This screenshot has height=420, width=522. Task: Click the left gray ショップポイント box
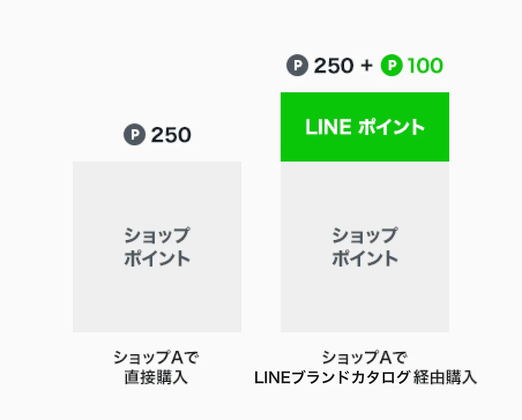pos(157,247)
